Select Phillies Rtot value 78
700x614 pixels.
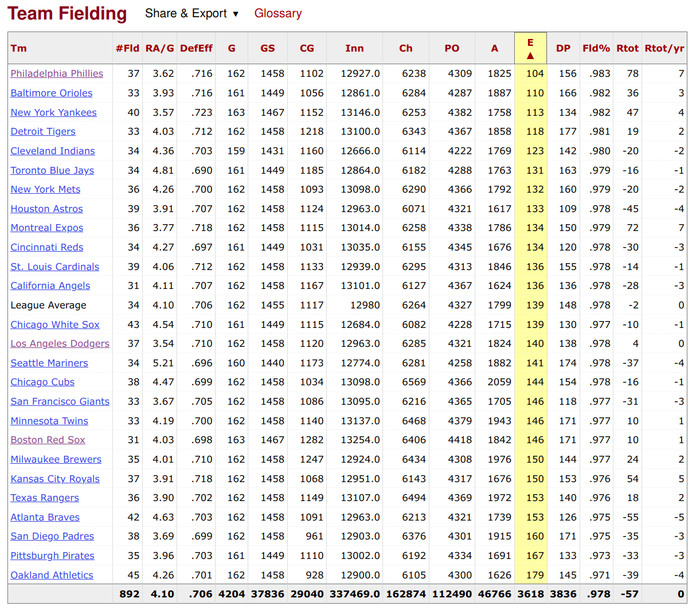click(x=633, y=73)
